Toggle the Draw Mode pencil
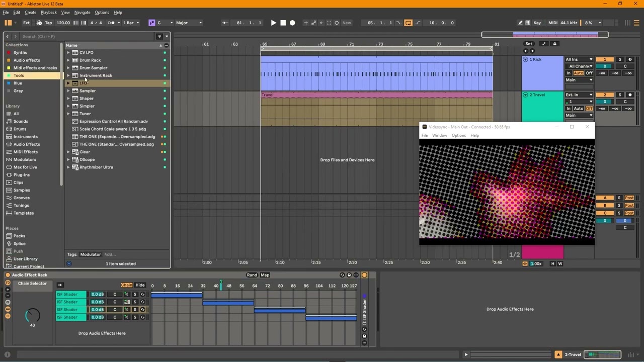644x362 pixels. click(x=520, y=23)
